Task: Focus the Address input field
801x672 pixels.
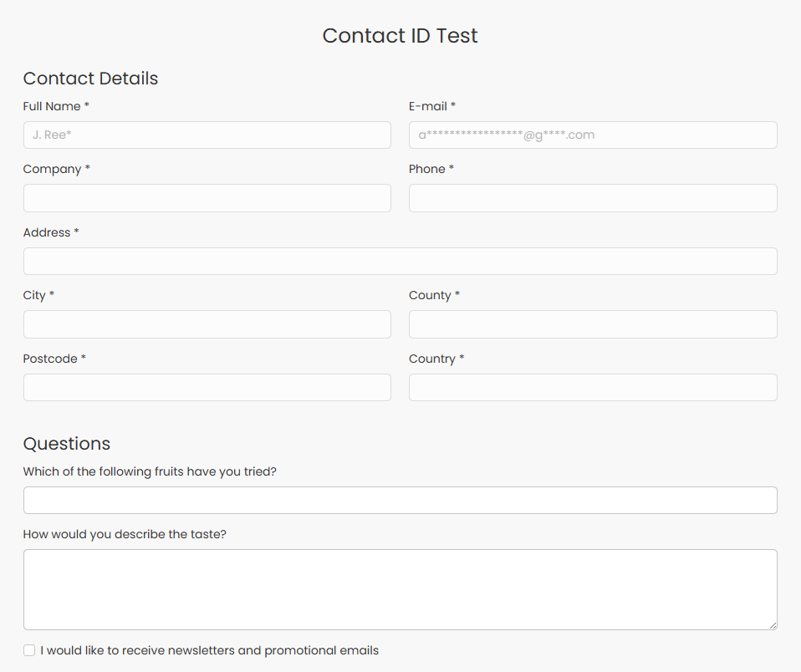Action: [x=400, y=261]
